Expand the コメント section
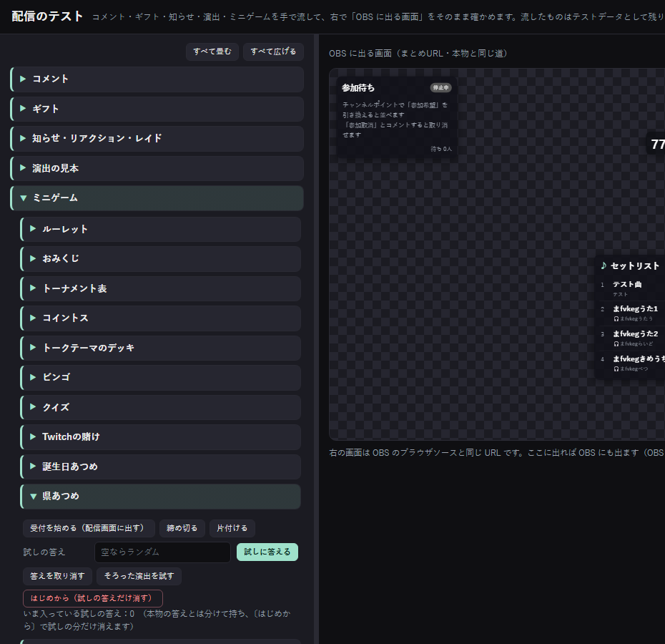Image resolution: width=665 pixels, height=644 pixels. pos(157,79)
